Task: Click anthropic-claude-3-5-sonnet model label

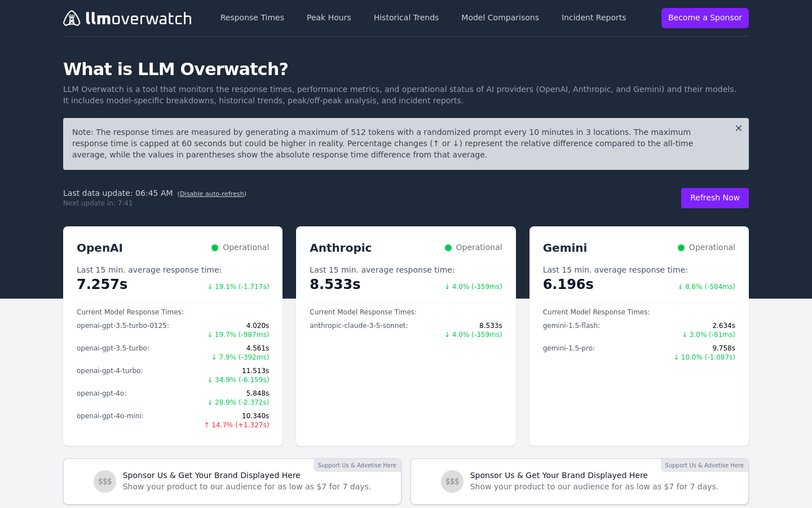Action: pos(359,326)
